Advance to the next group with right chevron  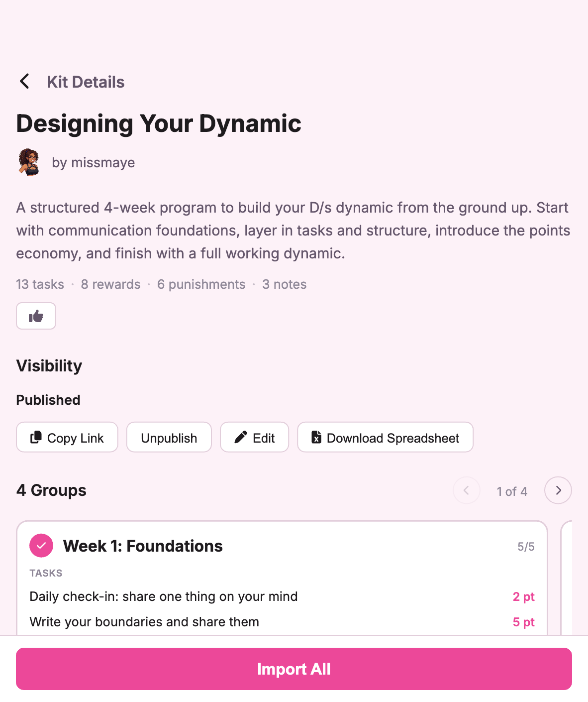pos(558,490)
